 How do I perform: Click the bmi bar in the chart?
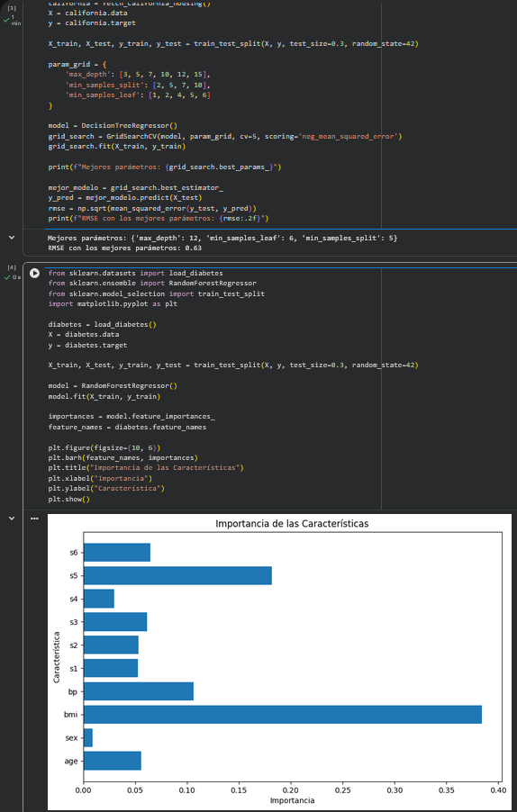[282, 714]
